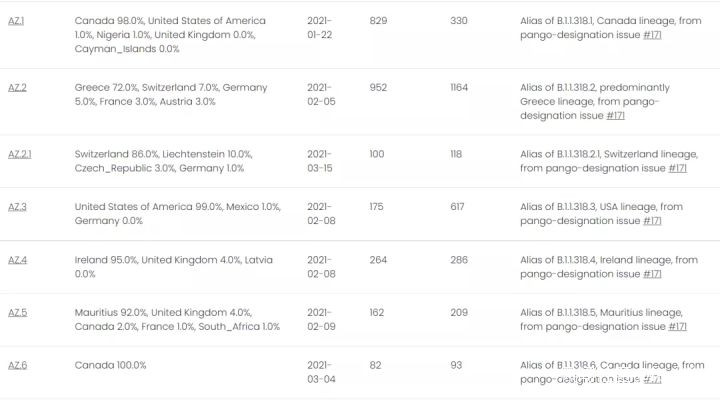
Task: Click the 2021-03-15 date in AZ.2.1 row
Action: [x=319, y=161]
